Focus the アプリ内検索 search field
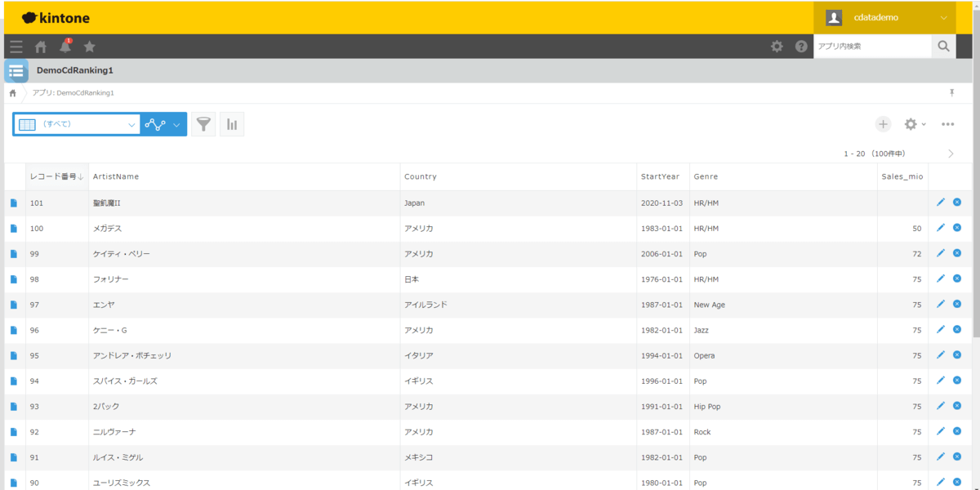Screen dimensions: 980x490 pos(872,47)
